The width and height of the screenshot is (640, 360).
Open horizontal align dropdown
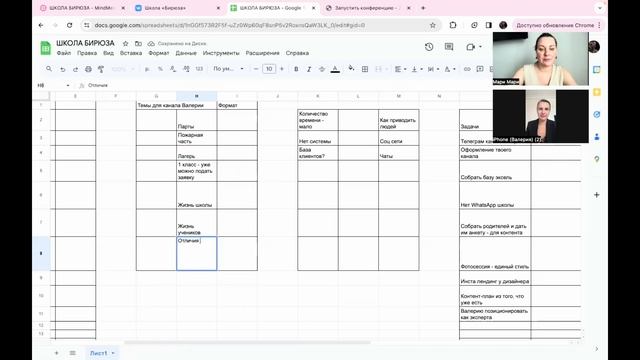(400, 69)
